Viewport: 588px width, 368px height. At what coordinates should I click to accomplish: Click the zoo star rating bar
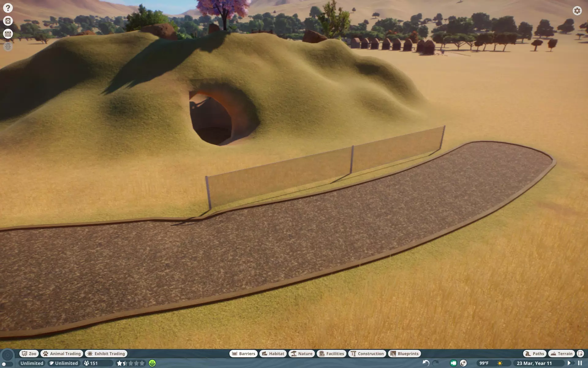point(130,363)
